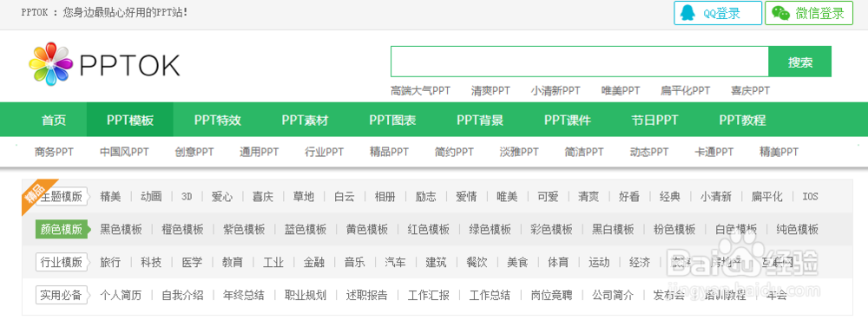Select 喜庆PPT hot search link
The width and height of the screenshot is (868, 320).
(x=750, y=91)
